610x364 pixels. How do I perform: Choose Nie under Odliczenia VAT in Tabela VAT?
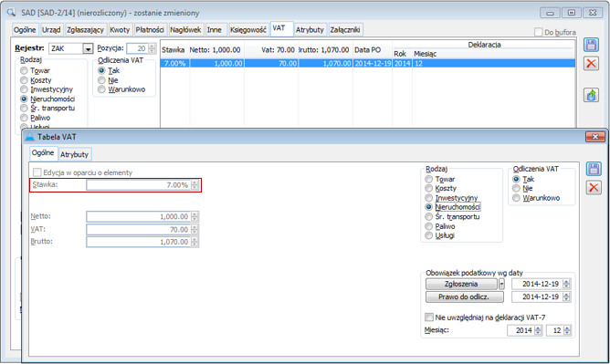pyautogui.click(x=516, y=189)
